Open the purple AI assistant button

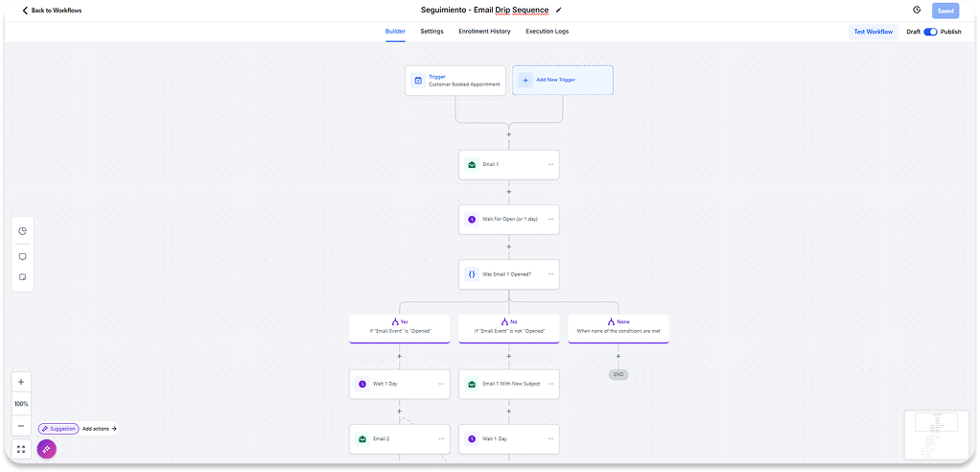[x=46, y=449]
